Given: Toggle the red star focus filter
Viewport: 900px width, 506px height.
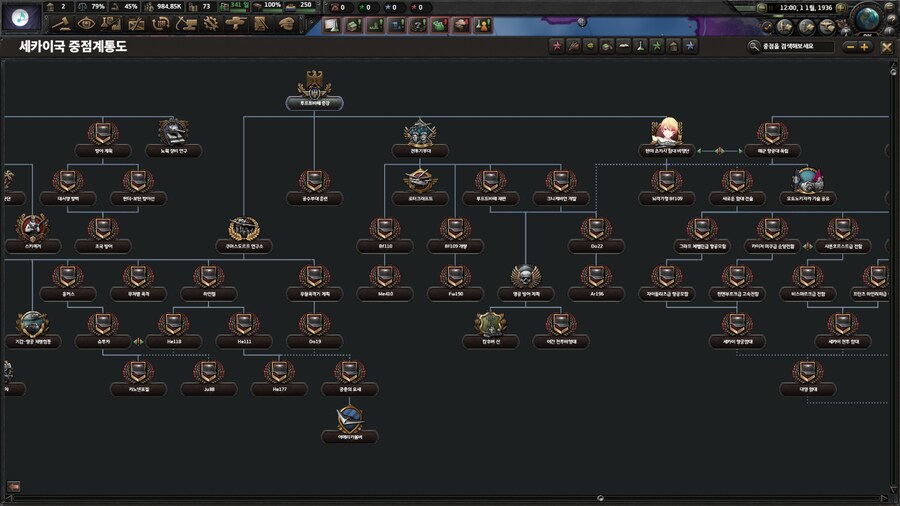Looking at the screenshot, I should [557, 46].
